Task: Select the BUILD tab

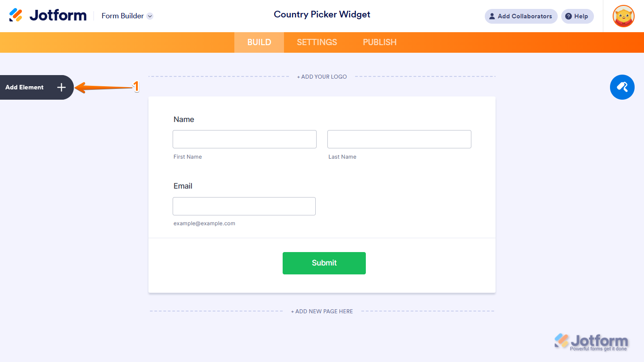Action: (259, 42)
